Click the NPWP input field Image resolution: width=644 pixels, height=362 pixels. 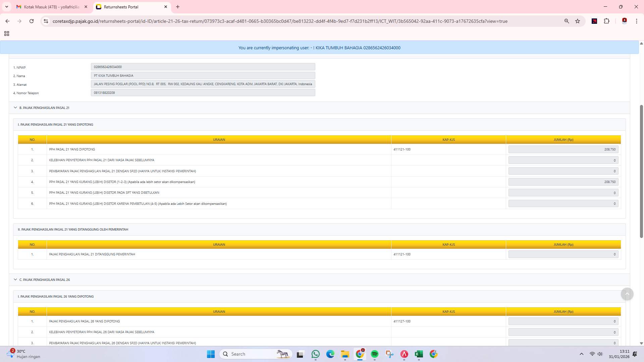[x=203, y=67]
